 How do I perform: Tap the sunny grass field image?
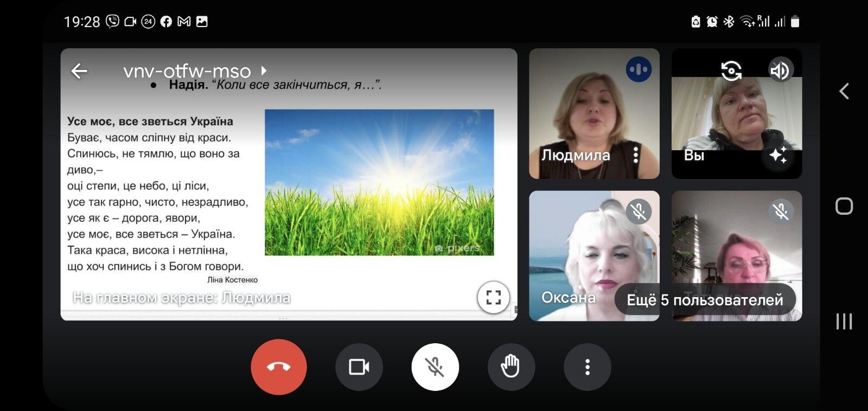click(379, 182)
